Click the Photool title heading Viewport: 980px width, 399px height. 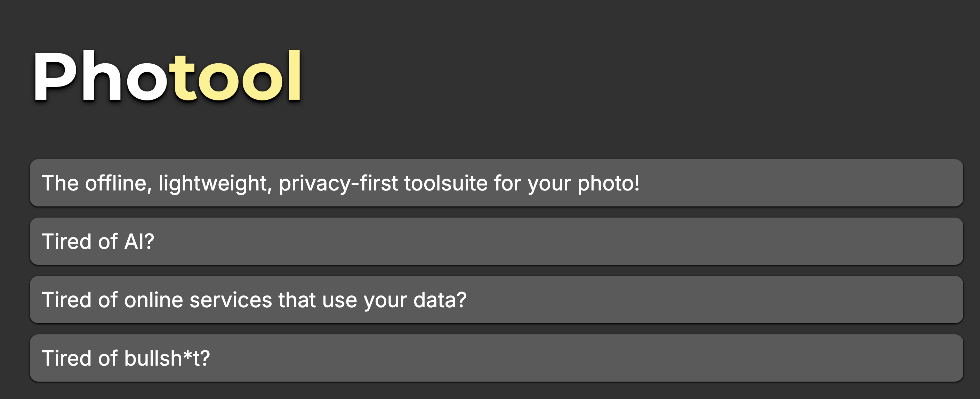(x=167, y=76)
